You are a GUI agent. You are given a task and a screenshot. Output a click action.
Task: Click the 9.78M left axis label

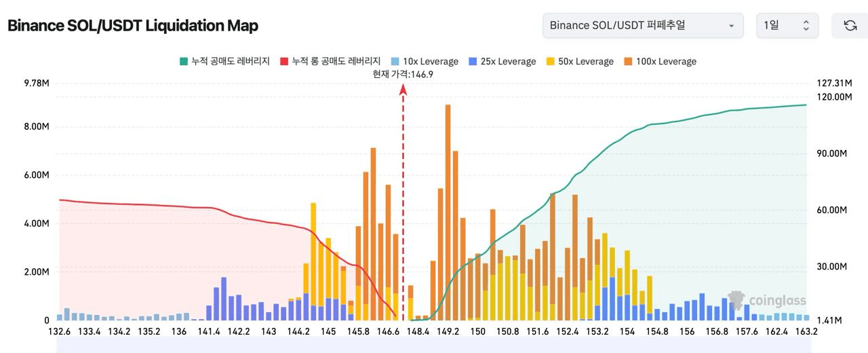coord(37,83)
